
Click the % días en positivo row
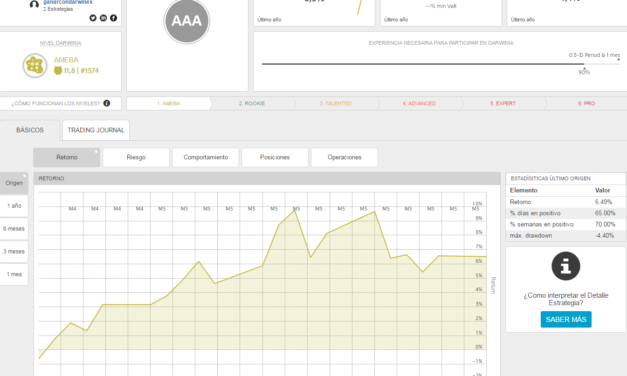(566, 213)
